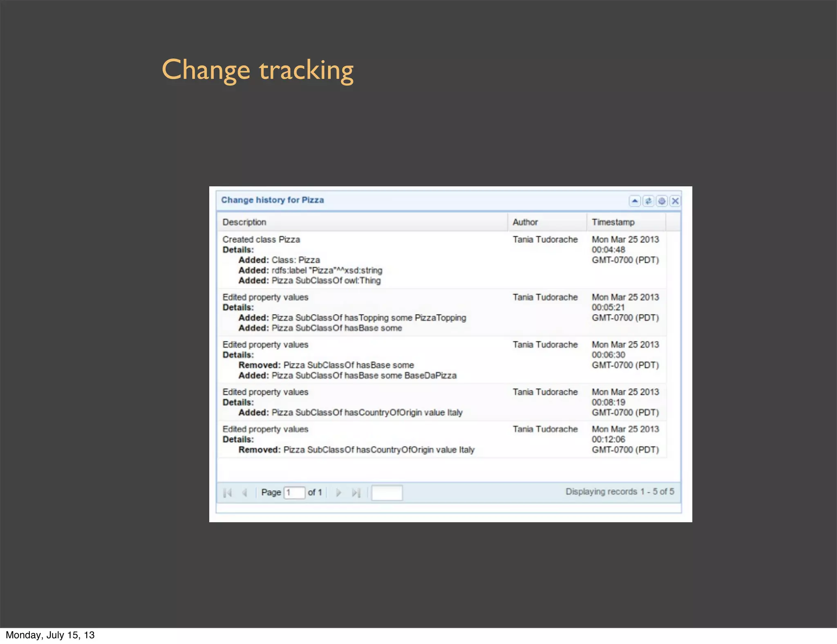Select the rdfs:label "Pizza" detail line
The image size is (837, 644).
(311, 270)
